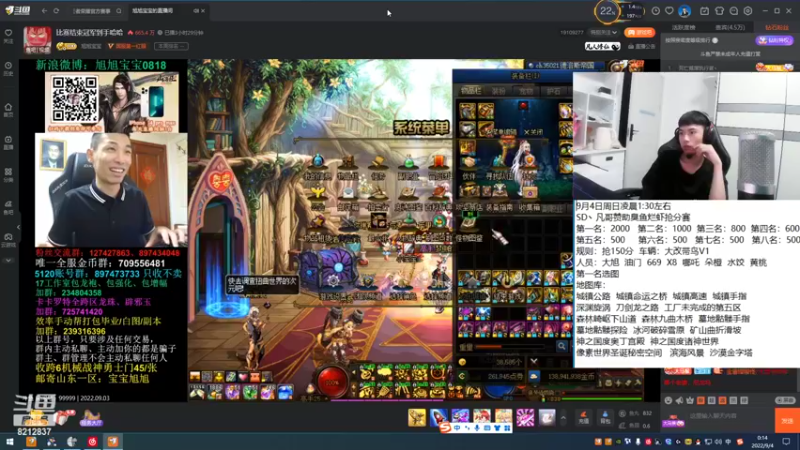Click the microphone icon on the Sogou bar
The image size is (800, 450).
point(477,428)
